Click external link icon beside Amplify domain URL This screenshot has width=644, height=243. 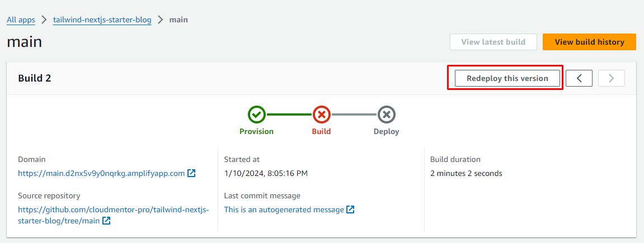tap(191, 173)
